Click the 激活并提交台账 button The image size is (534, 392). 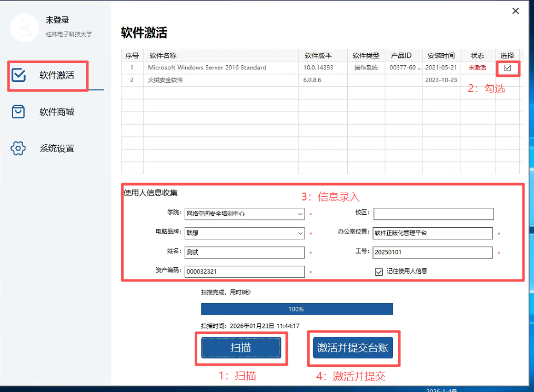click(x=353, y=348)
